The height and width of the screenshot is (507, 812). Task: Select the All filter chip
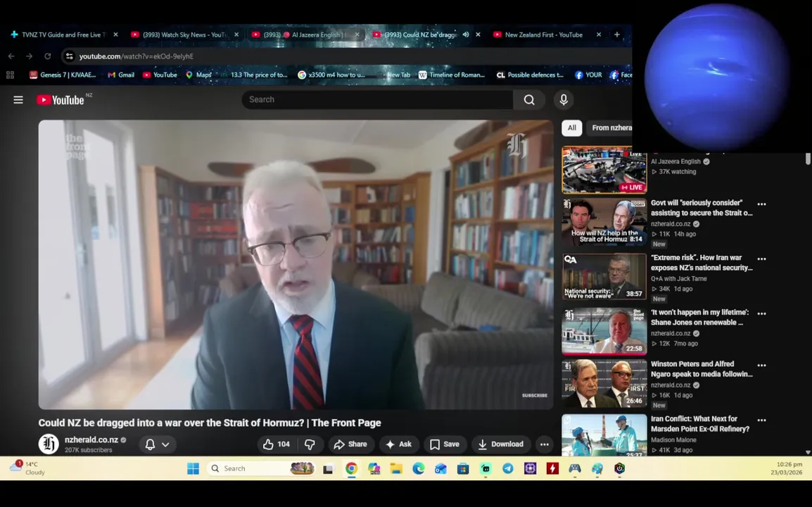(572, 127)
